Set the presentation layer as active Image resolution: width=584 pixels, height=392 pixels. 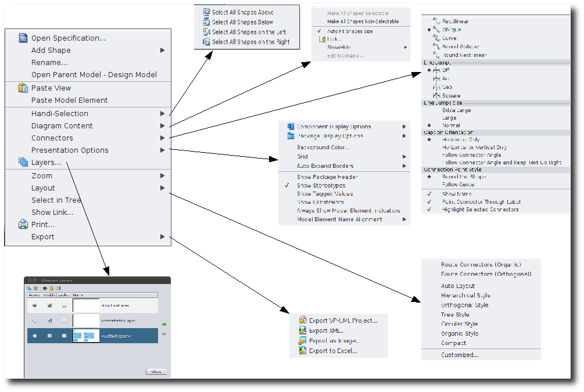[x=34, y=320]
